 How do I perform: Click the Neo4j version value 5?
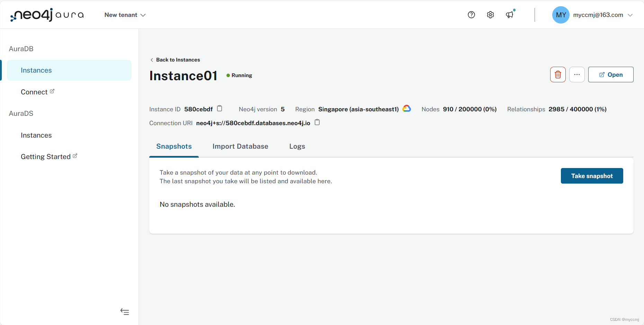283,109
